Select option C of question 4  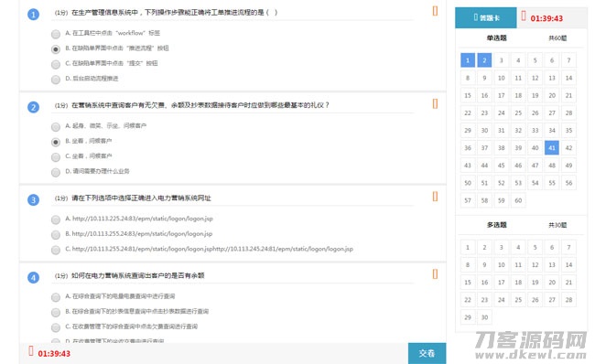[56, 327]
